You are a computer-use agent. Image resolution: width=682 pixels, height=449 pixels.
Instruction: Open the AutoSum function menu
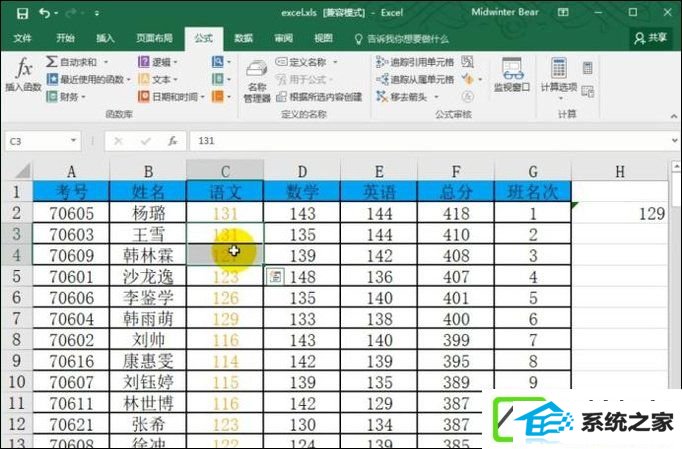click(71, 62)
